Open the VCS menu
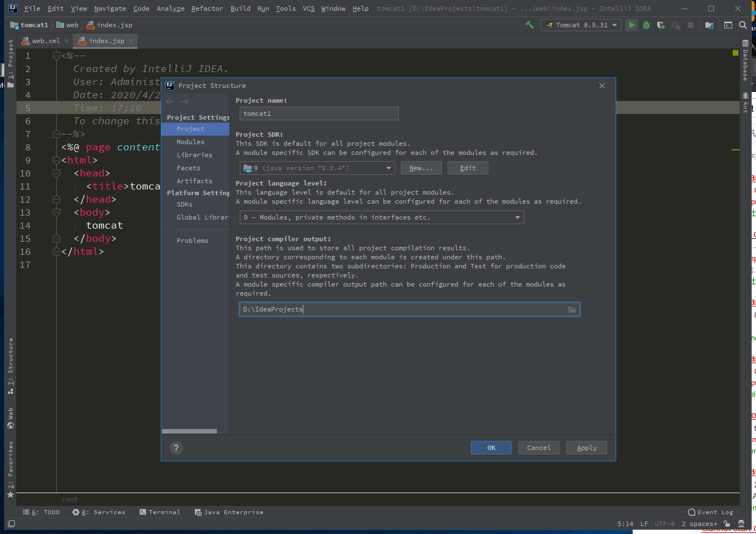The width and height of the screenshot is (756, 534). click(x=308, y=9)
